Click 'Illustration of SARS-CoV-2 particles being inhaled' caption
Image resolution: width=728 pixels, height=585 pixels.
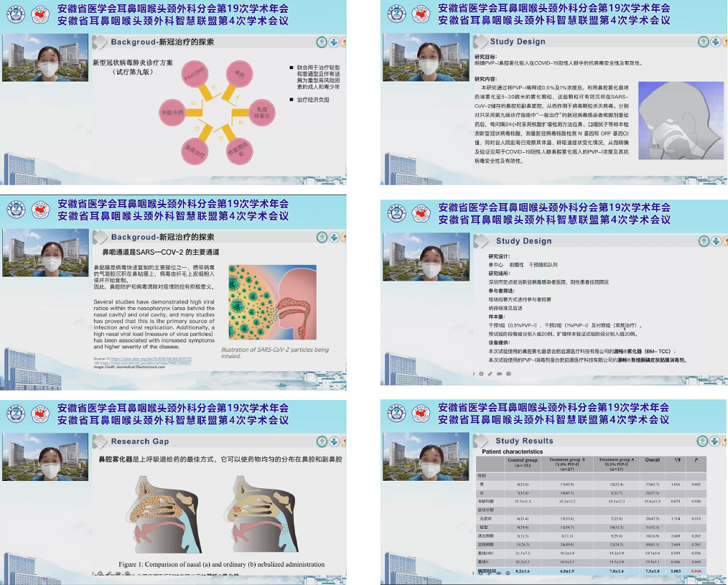coord(275,353)
